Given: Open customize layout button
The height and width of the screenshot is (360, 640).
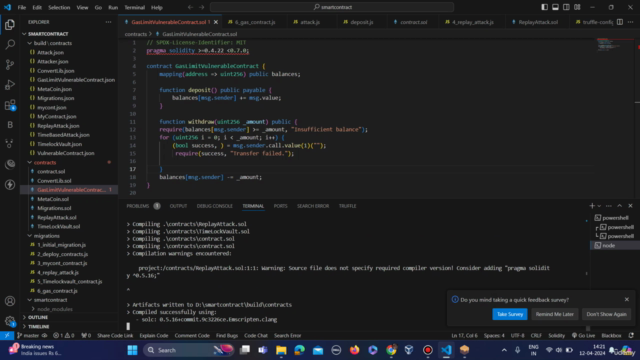Looking at the screenshot, I should (x=577, y=7).
